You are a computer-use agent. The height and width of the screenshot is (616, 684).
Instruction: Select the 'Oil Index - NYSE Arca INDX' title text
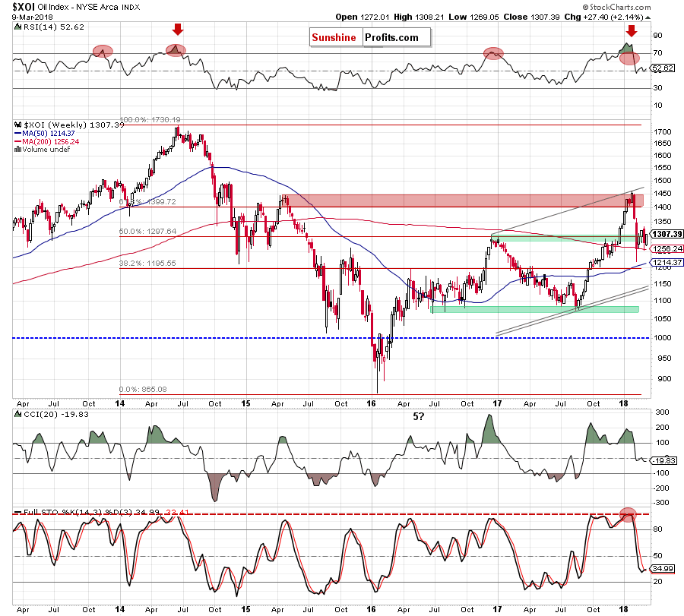89,7
